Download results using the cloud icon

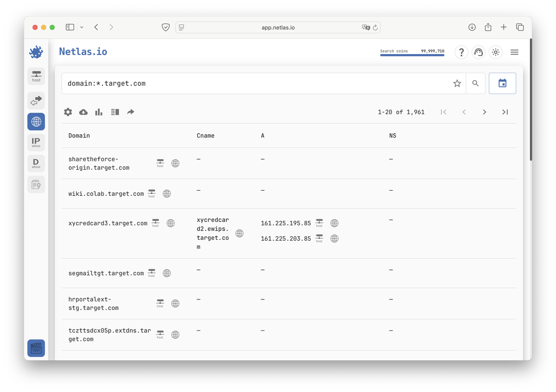click(x=83, y=112)
